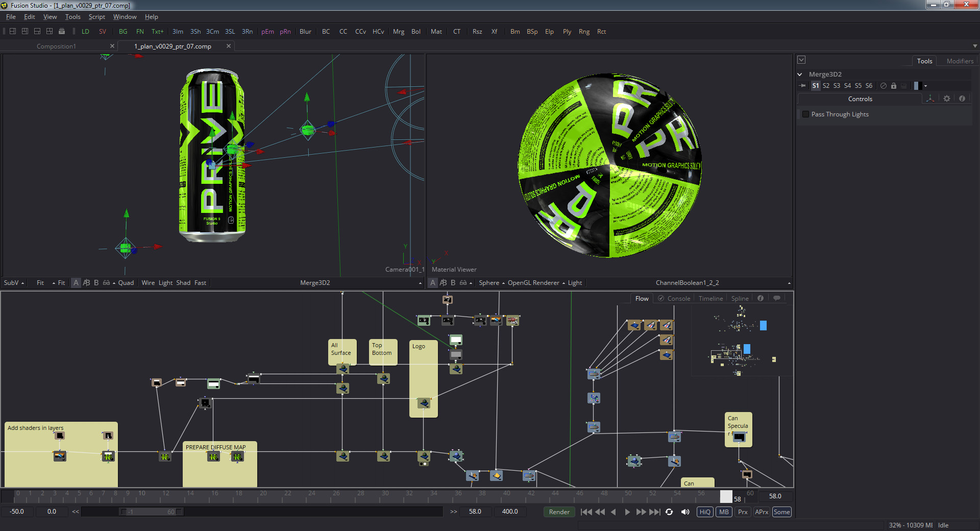Screen dimensions: 980x531
Task: Add Image Plane 3D (3Im) tool
Action: click(178, 32)
